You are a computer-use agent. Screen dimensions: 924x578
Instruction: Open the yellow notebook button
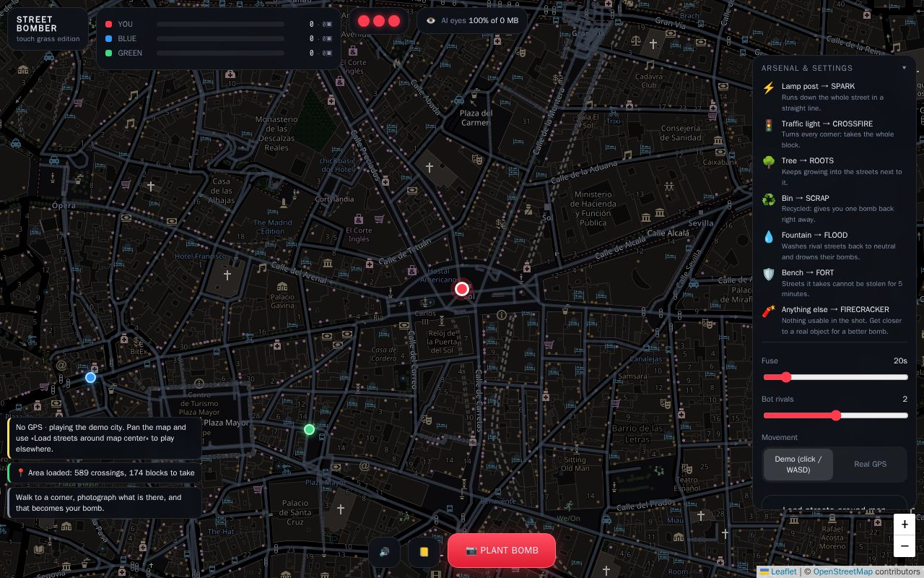point(424,551)
